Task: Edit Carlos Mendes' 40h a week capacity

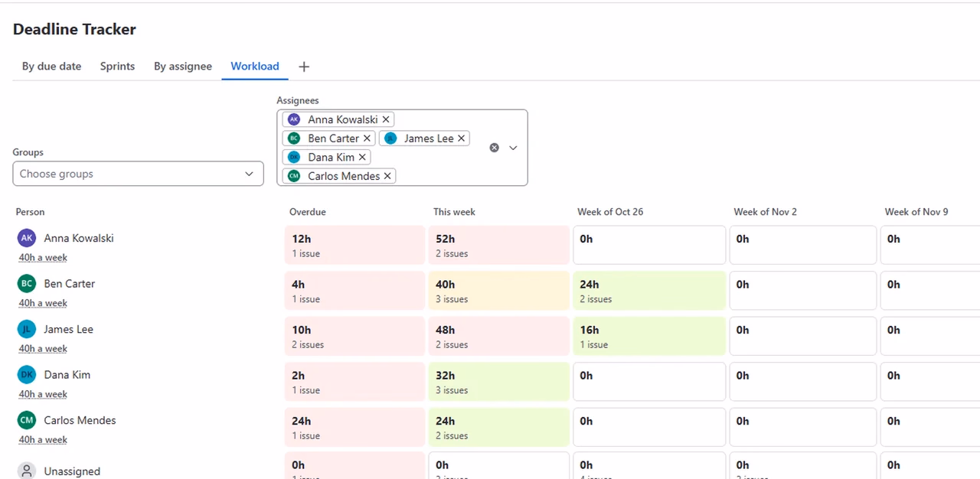Action: tap(43, 440)
